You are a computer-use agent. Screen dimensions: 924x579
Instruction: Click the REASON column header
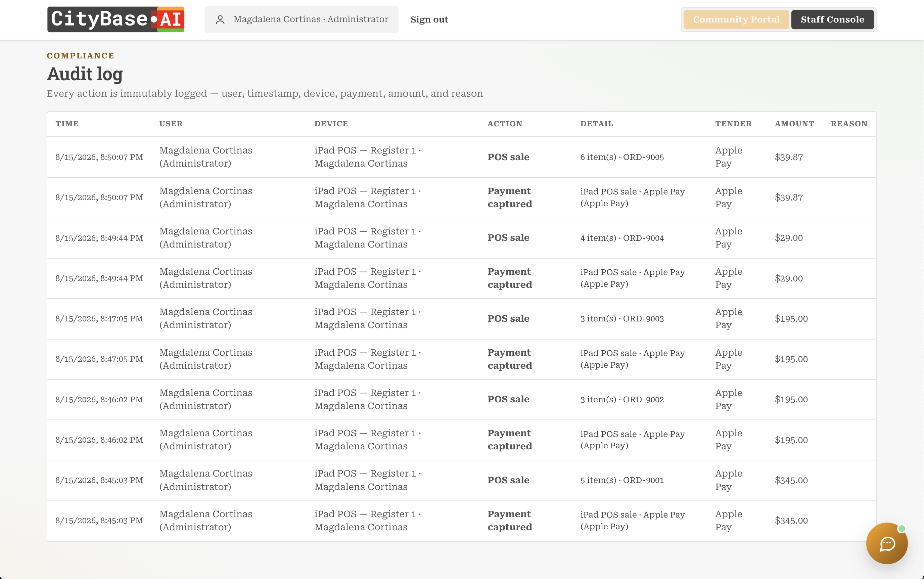click(848, 124)
